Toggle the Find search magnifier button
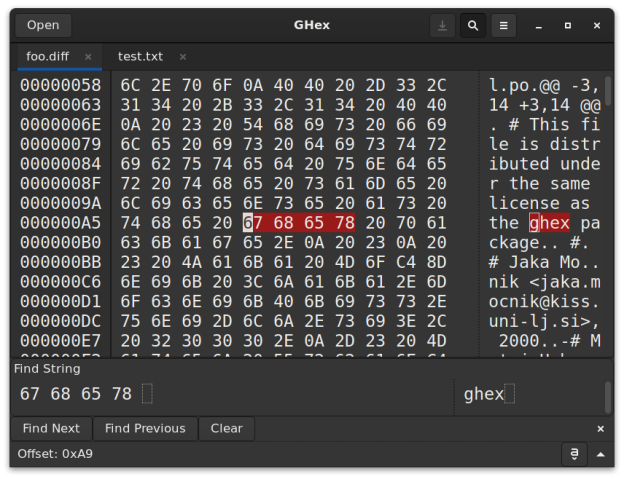The image size is (624, 479). pos(472,25)
